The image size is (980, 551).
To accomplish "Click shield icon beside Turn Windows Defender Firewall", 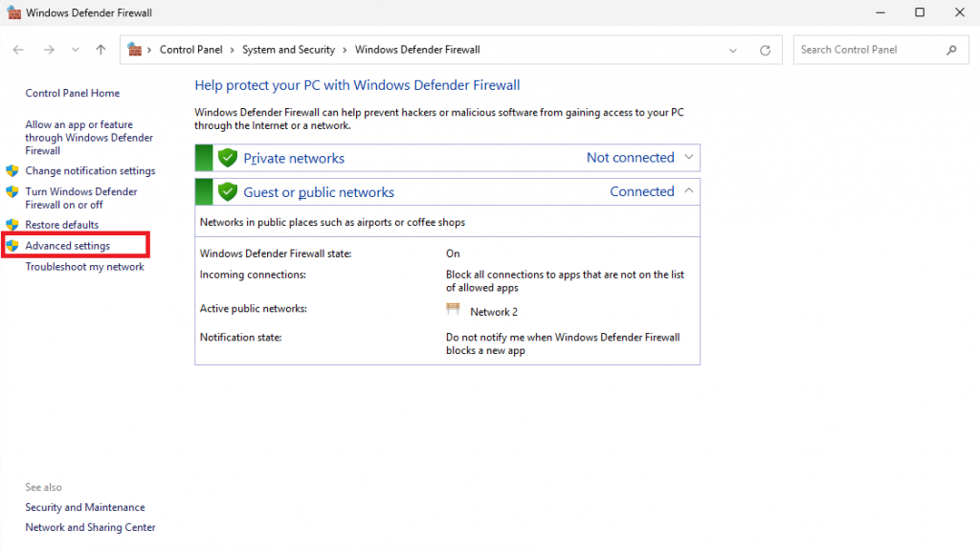I will (x=11, y=191).
